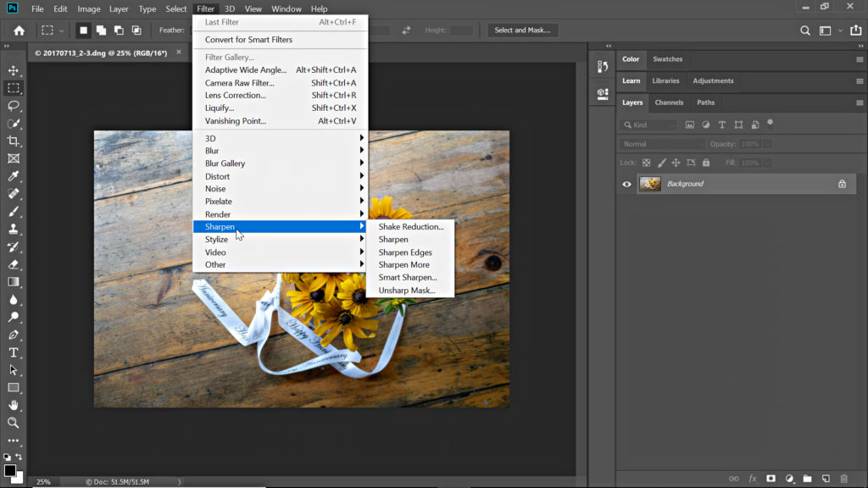Viewport: 868px width, 488px height.
Task: Choose Smart Sharpen from the submenu
Action: [x=408, y=278]
